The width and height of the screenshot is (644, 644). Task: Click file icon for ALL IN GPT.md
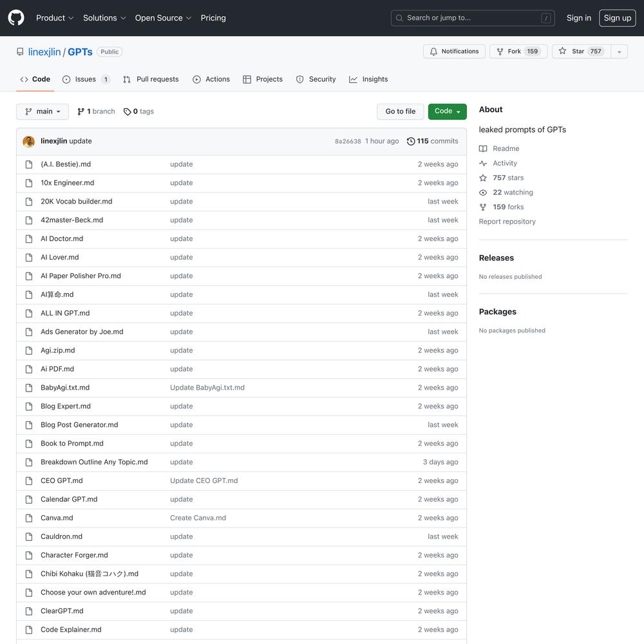pyautogui.click(x=29, y=313)
